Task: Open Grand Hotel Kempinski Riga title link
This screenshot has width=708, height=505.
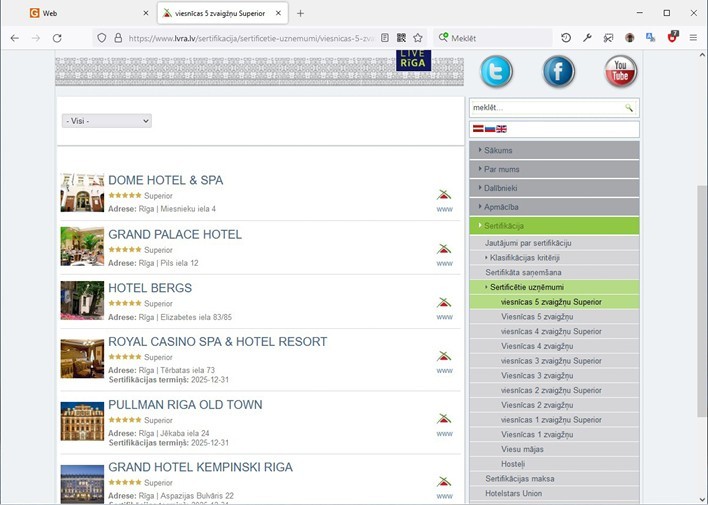Action: point(200,467)
